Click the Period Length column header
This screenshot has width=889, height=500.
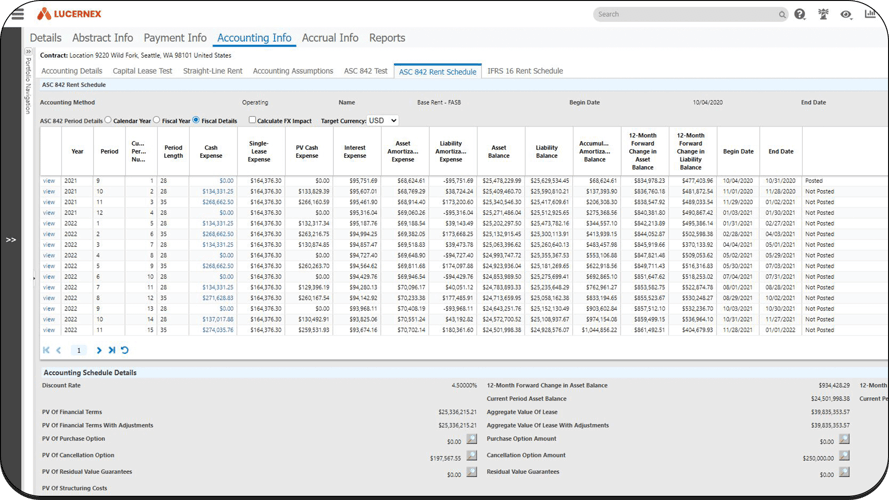(173, 151)
